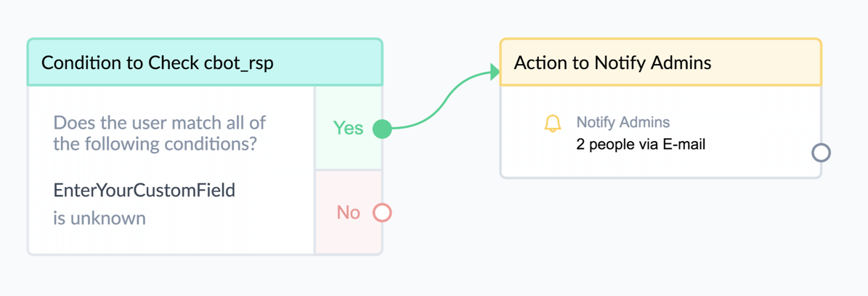Click the light green Yes branch panel
Screen dimensions: 868x296
coord(348,128)
